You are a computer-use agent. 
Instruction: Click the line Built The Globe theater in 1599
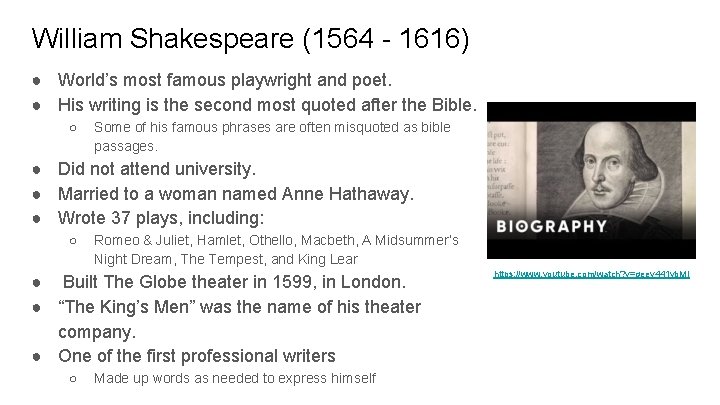click(234, 282)
